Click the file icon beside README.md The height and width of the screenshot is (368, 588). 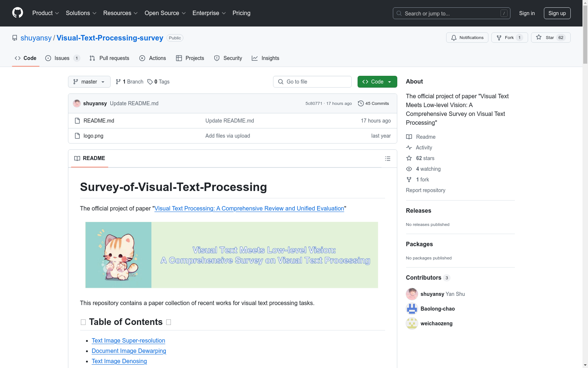click(77, 121)
